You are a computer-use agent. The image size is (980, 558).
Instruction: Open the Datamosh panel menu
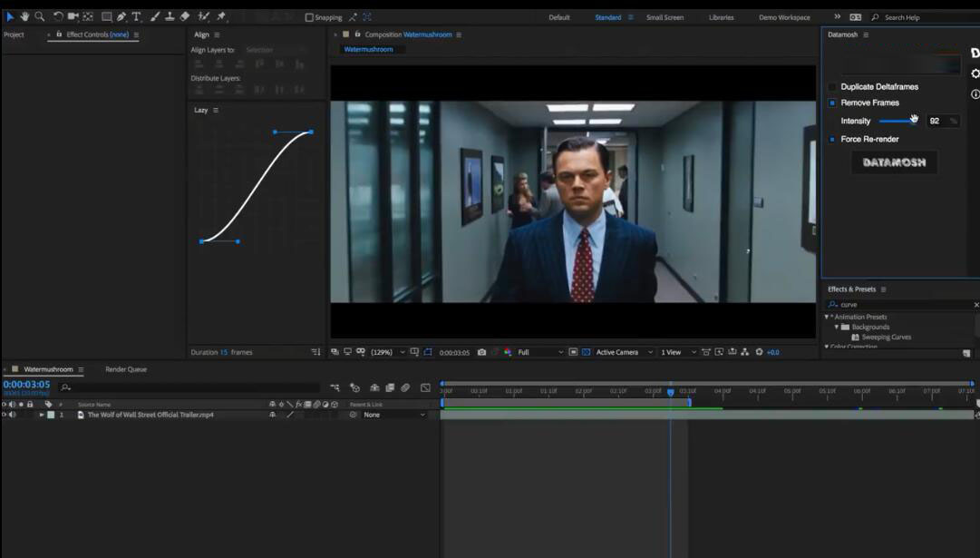coord(866,34)
